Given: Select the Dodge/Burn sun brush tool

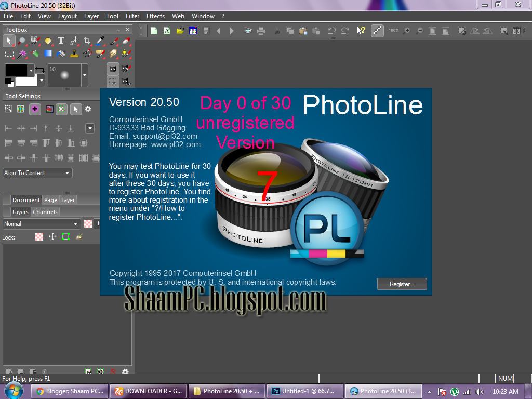Looking at the screenshot, I should (126, 54).
